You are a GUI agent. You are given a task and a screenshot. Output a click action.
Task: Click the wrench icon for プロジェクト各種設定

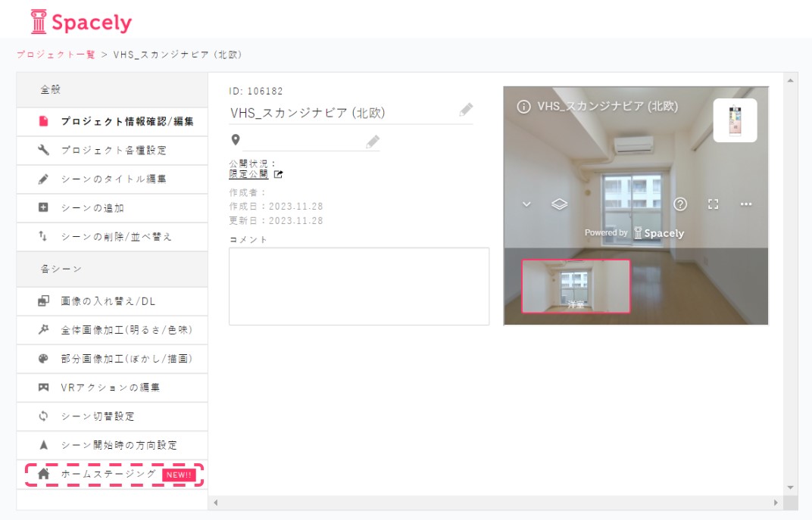click(x=43, y=150)
